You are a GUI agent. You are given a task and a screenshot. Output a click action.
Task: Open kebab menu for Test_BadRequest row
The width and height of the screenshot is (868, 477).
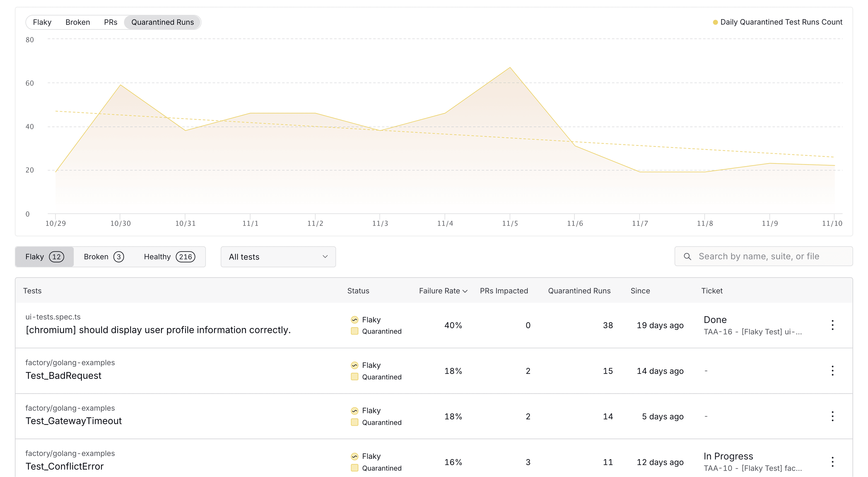[832, 371]
